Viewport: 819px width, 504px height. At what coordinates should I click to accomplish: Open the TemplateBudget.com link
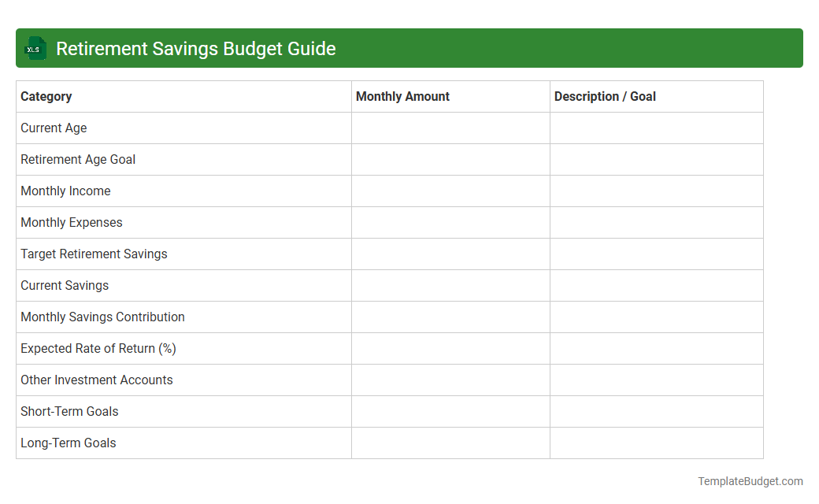click(749, 480)
